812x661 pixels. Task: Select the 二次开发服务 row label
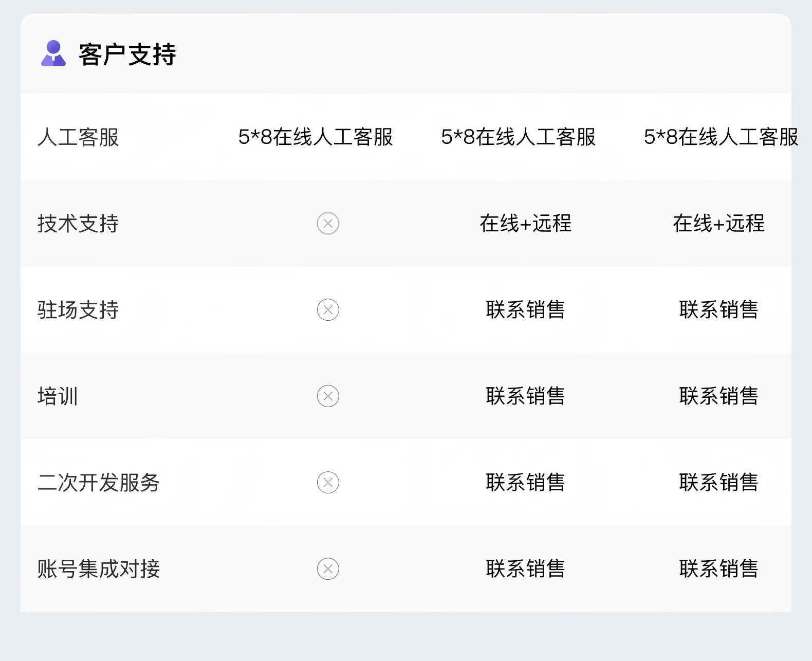pyautogui.click(x=99, y=483)
